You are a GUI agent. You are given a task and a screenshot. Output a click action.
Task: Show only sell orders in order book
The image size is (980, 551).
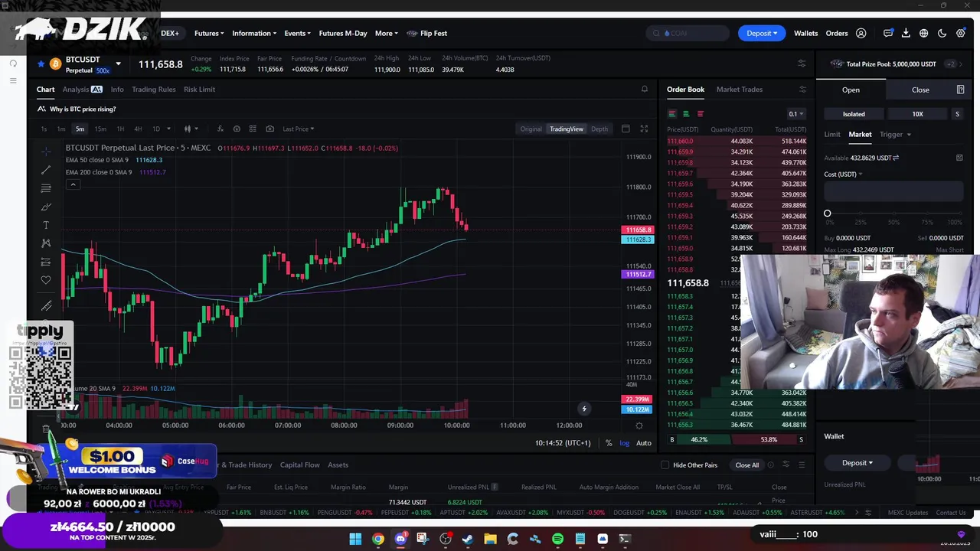700,114
